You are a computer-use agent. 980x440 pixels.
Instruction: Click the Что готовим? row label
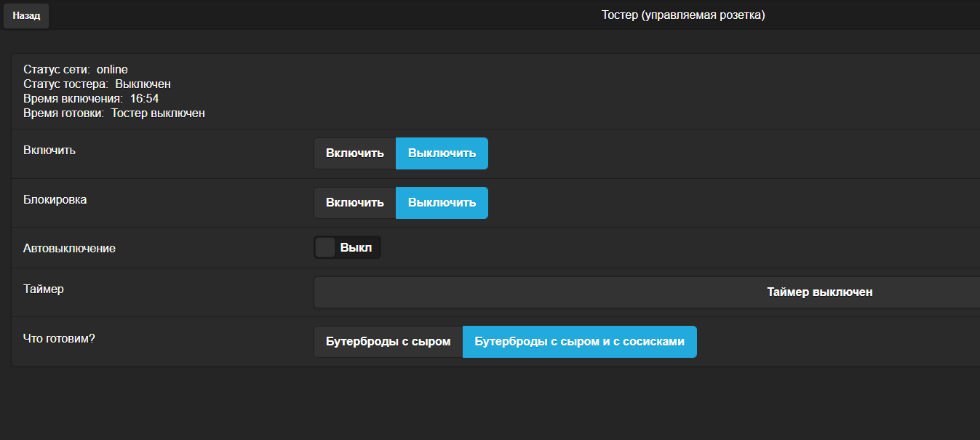(59, 338)
